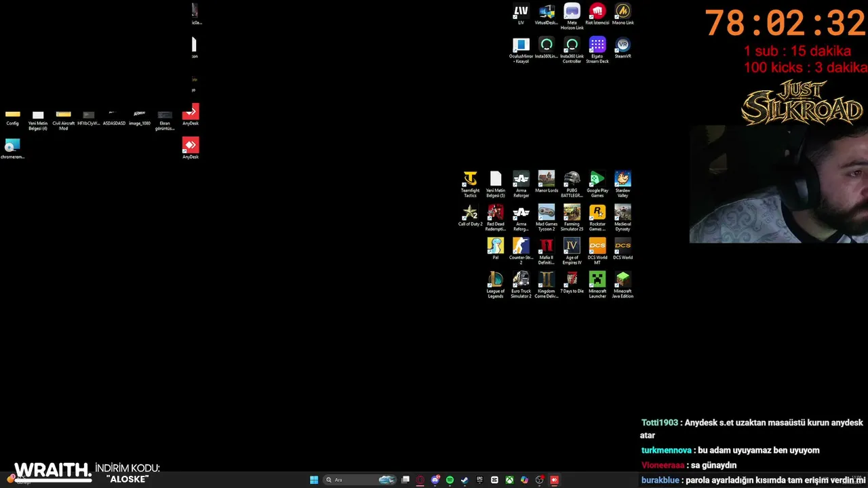Image resolution: width=868 pixels, height=488 pixels.
Task: Launch the Euro Truck Simulator 2 shortcut
Action: coord(521,285)
